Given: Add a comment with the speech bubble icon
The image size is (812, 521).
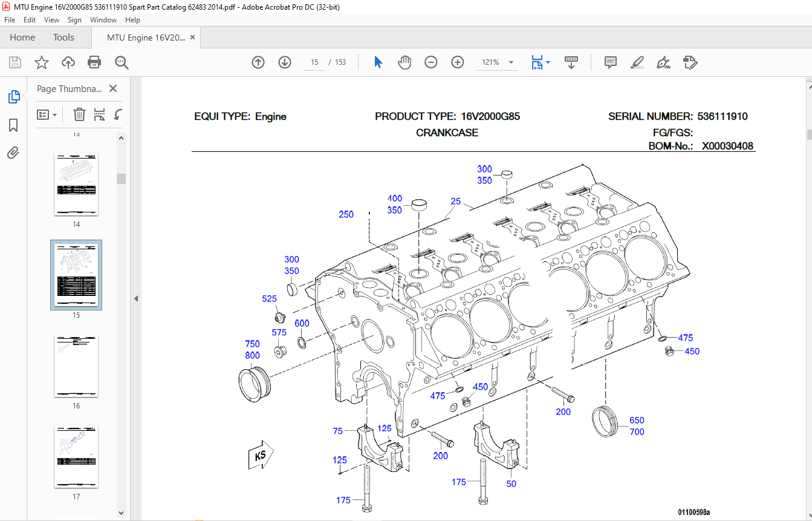Looking at the screenshot, I should tap(611, 62).
